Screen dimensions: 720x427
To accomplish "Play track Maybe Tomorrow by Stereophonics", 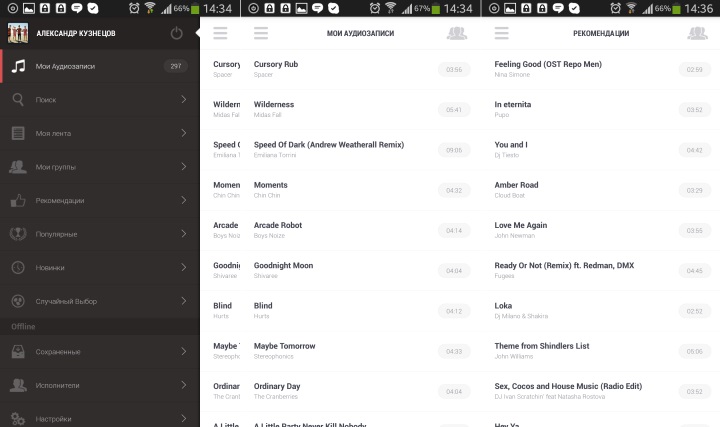I will (360, 351).
